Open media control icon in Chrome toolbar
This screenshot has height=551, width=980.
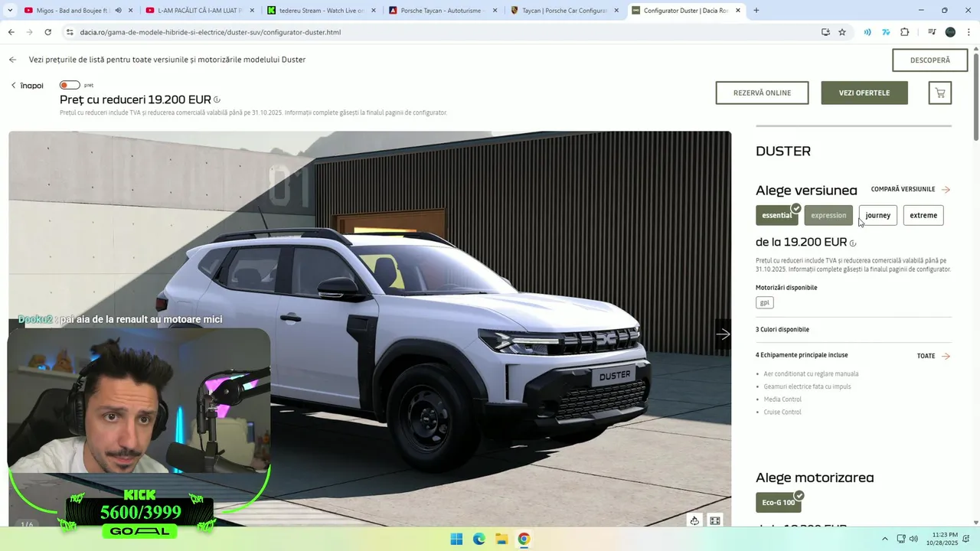pos(932,32)
